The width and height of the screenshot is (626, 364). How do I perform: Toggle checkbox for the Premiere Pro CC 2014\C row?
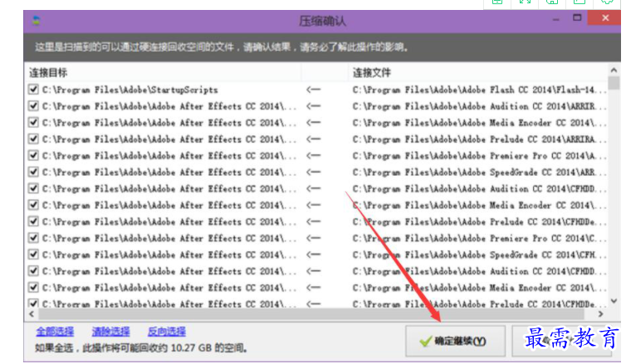point(33,238)
